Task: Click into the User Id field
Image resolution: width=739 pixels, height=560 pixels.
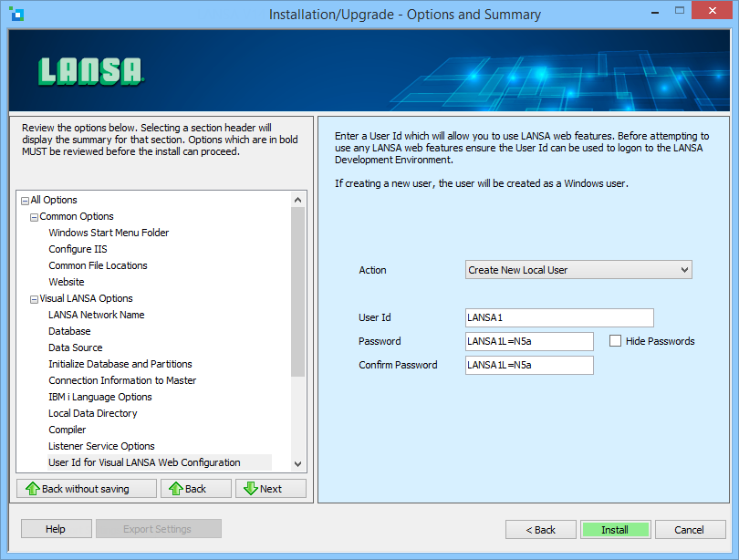Action: [x=559, y=318]
